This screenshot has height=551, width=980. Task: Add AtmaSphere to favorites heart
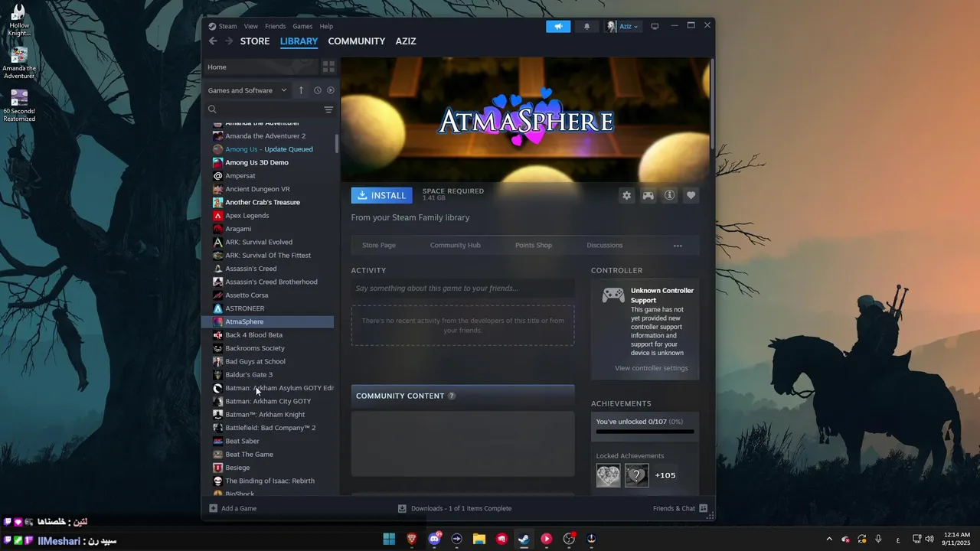[691, 195]
